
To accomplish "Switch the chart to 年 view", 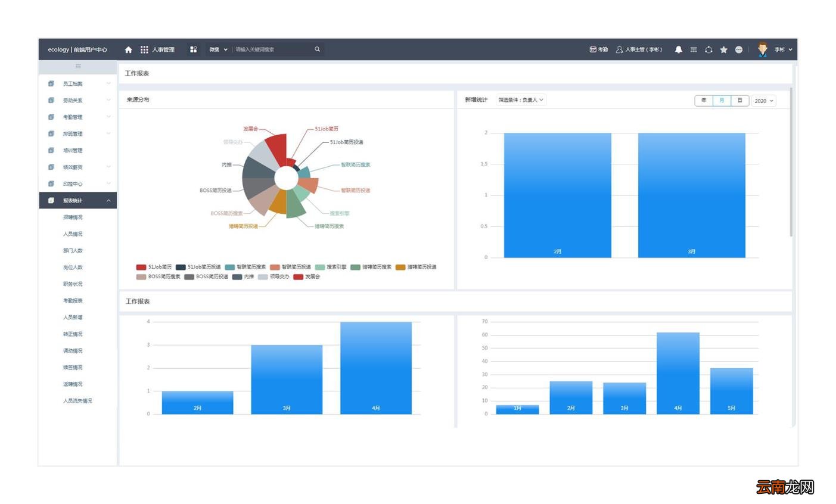I will [704, 101].
